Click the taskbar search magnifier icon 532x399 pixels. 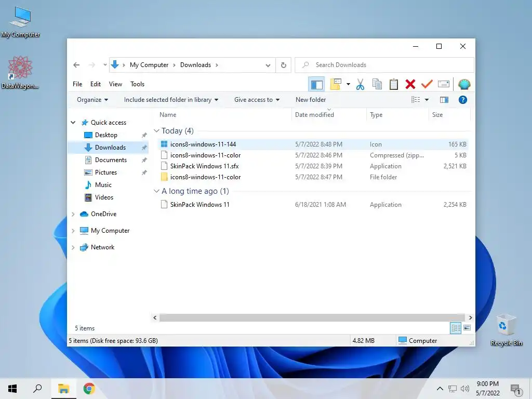[x=37, y=389]
